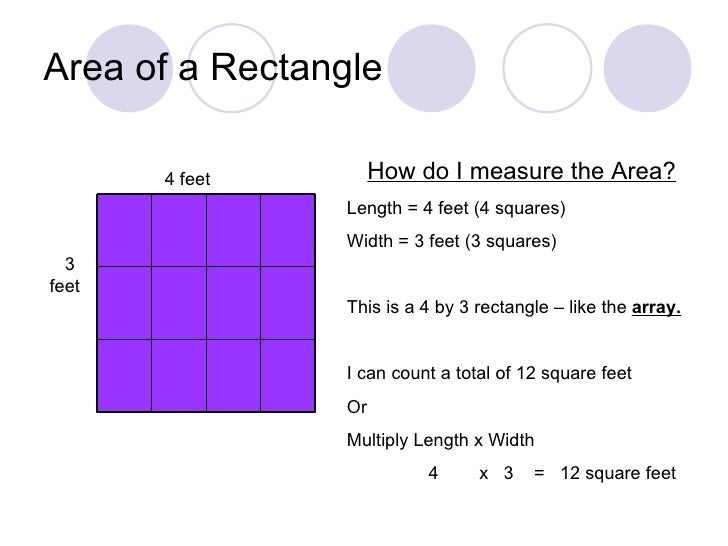728x546 pixels.
Task: Select the bottom-right purple square in the grid
Action: (287, 375)
